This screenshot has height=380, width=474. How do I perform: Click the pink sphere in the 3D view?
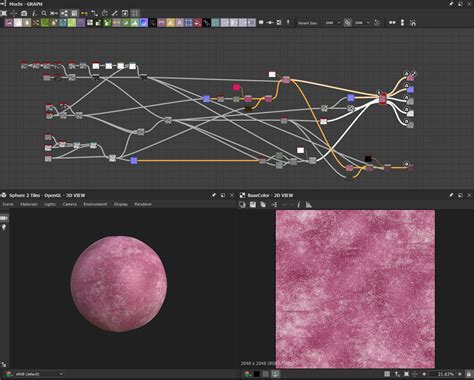point(119,284)
